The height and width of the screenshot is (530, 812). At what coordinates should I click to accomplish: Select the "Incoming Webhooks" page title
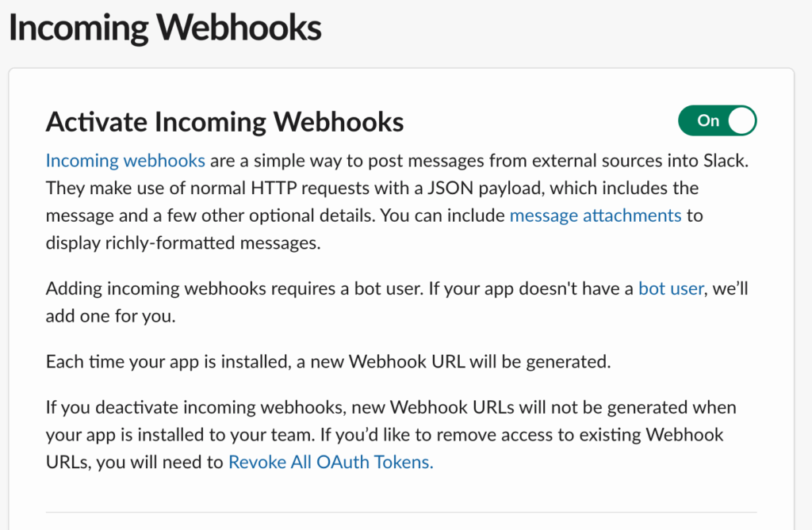(x=164, y=27)
